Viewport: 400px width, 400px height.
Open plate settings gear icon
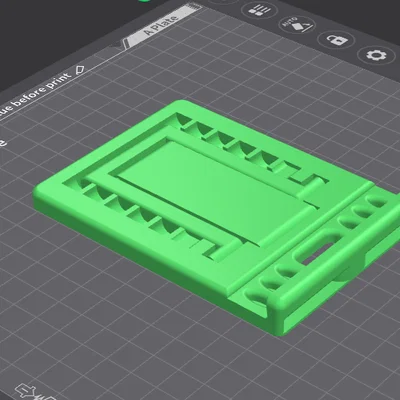pyautogui.click(x=377, y=55)
